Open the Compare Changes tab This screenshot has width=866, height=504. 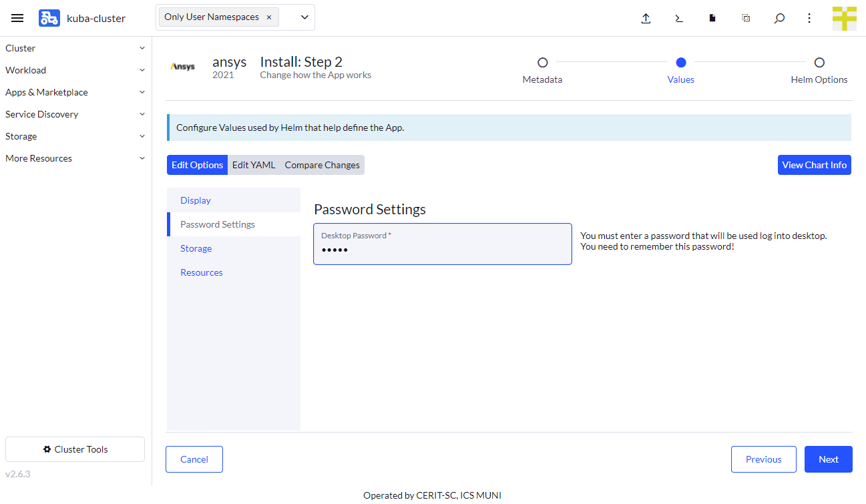(x=322, y=164)
